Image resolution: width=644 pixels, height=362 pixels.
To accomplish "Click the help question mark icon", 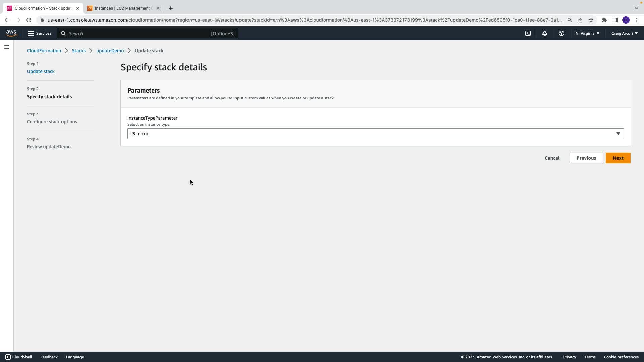I will tap(561, 33).
